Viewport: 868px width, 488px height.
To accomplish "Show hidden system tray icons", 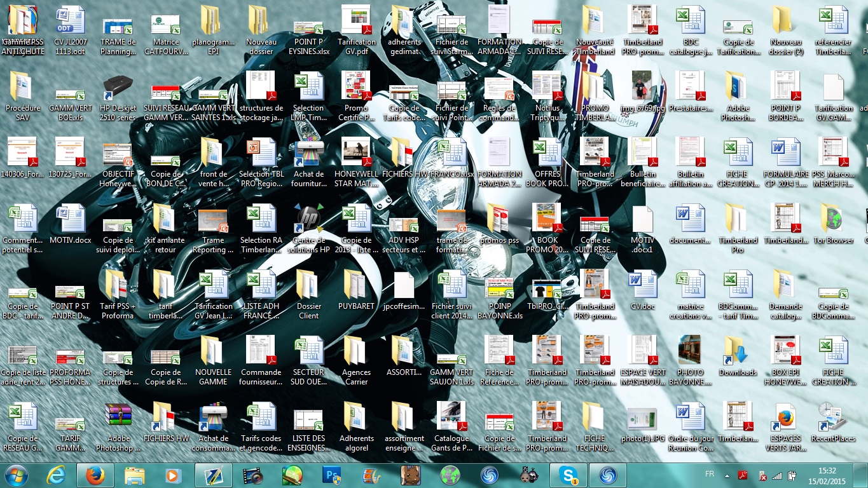I will (x=727, y=475).
